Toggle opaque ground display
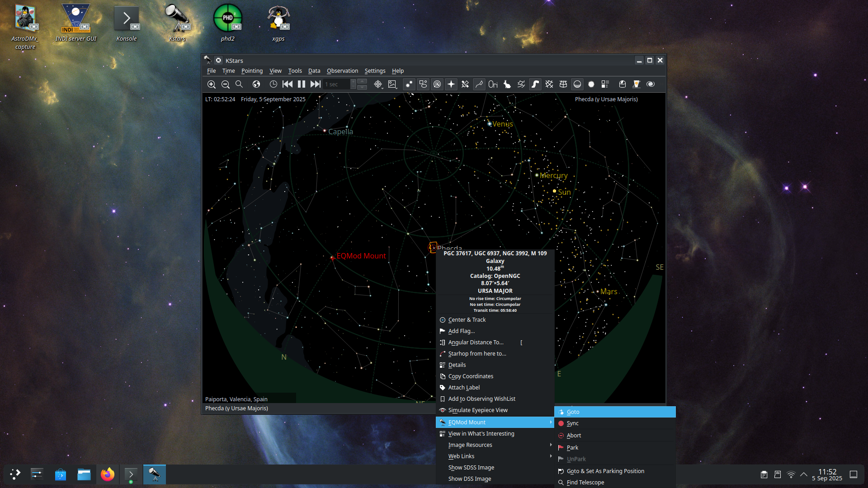 (577, 84)
